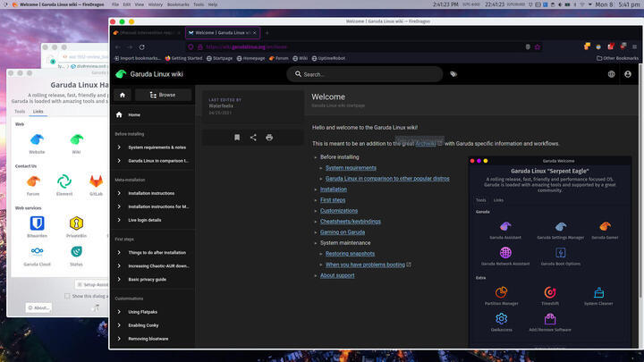Image resolution: width=644 pixels, height=362 pixels.
Task: Open the tags icon next to the search bar
Action: [453, 74]
